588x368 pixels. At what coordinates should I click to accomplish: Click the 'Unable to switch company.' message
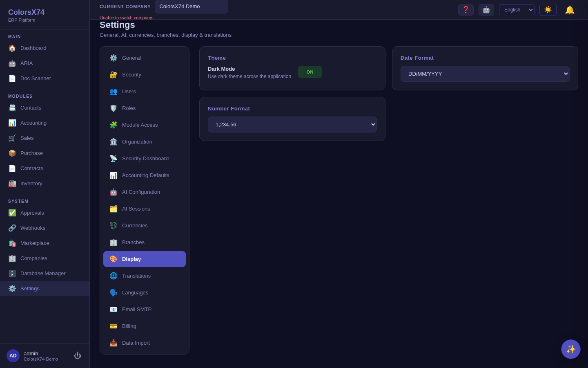[x=126, y=18]
